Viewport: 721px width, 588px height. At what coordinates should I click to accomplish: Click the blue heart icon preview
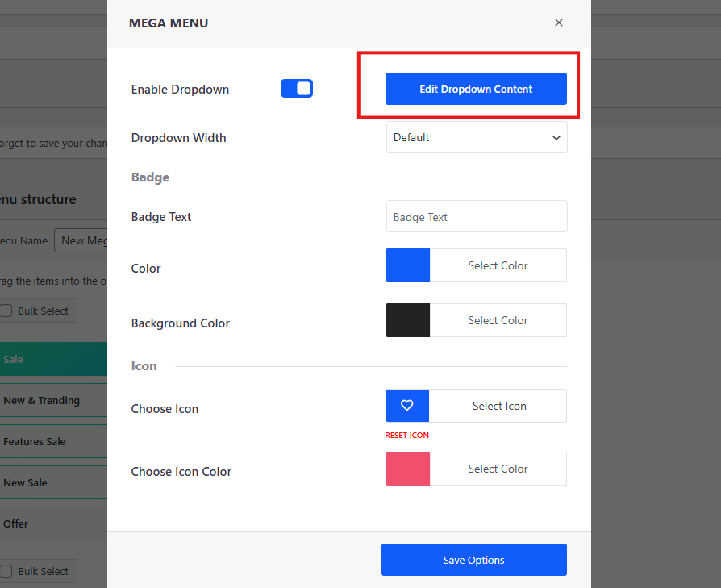406,406
